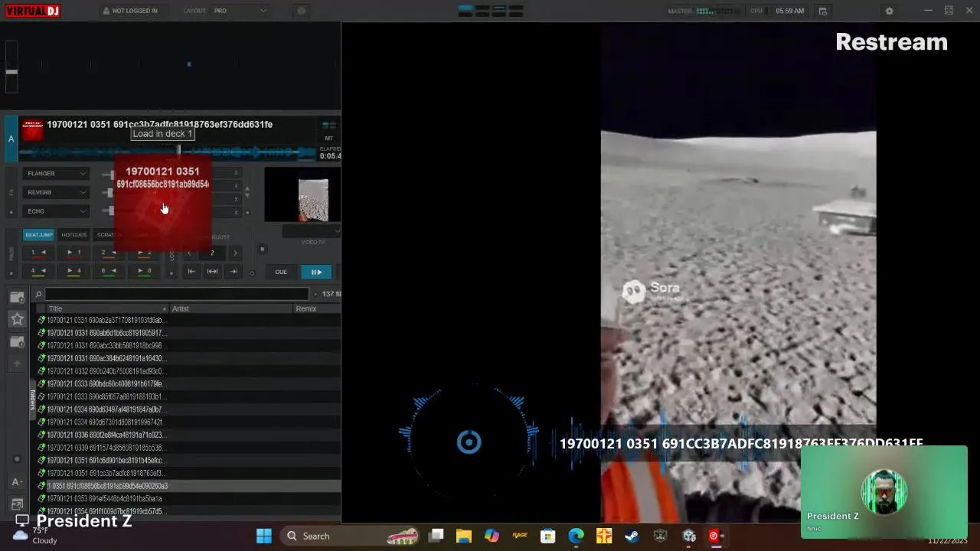Click the loop size value 2
The width and height of the screenshot is (980, 551).
pyautogui.click(x=212, y=253)
